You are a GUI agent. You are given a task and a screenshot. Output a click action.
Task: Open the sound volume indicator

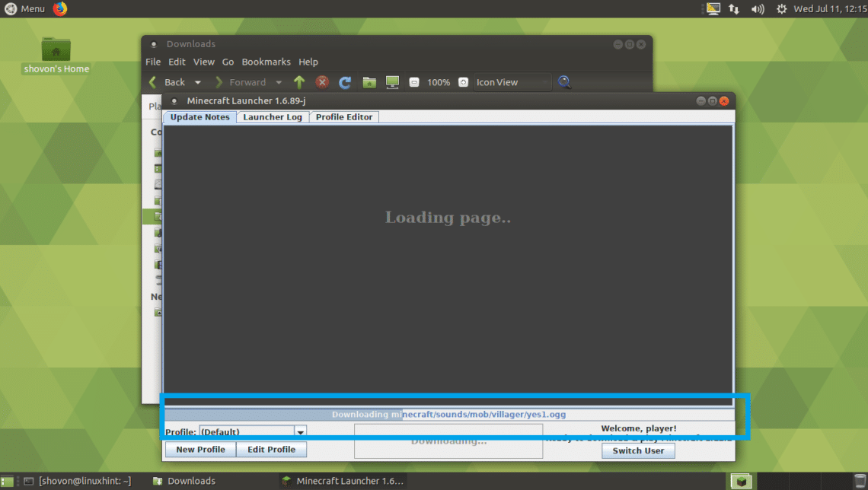coord(757,9)
